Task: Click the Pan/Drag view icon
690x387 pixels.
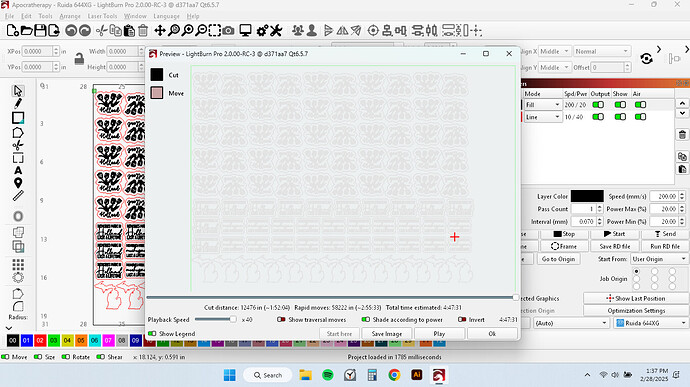Action: [x=160, y=30]
